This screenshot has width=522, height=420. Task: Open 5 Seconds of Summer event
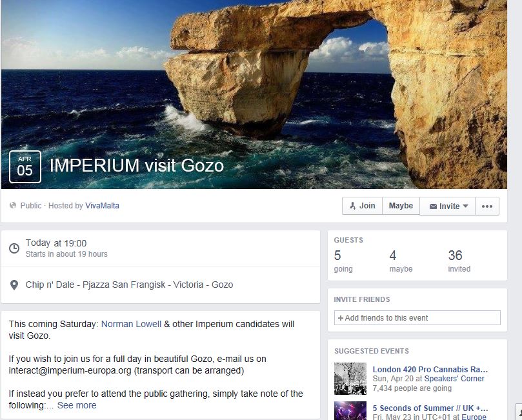tap(430, 408)
